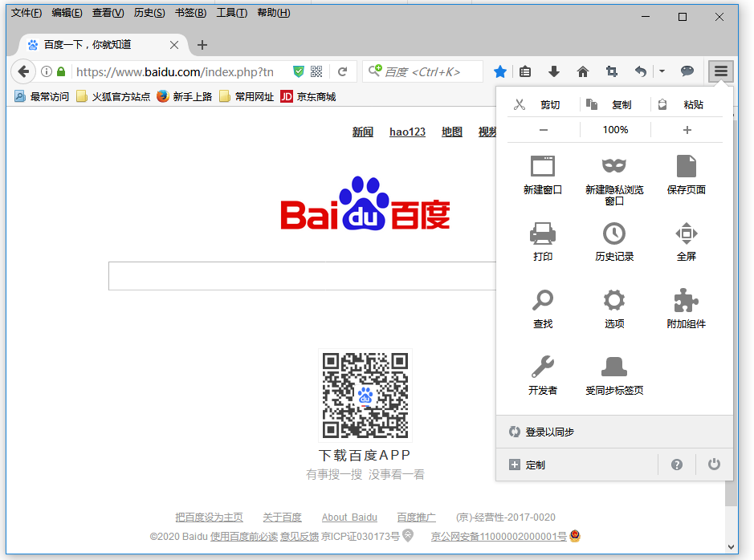The image size is (754, 560).
Task: Click the bookmark star icon
Action: [x=500, y=72]
